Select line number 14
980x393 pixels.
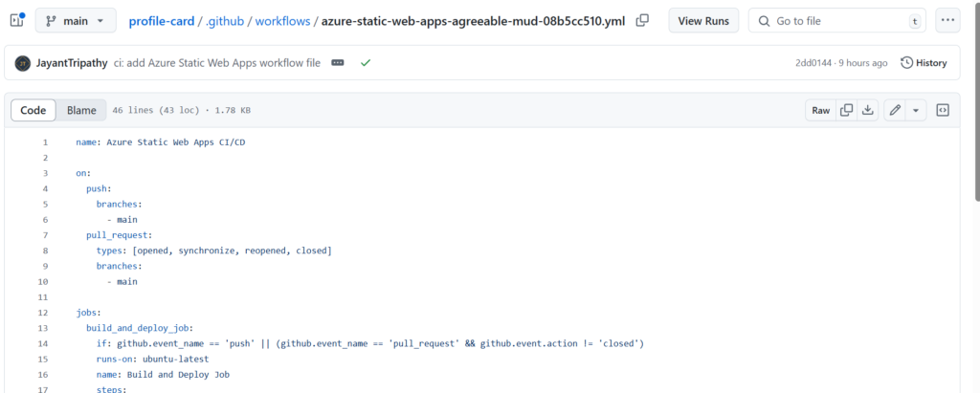pos(42,343)
